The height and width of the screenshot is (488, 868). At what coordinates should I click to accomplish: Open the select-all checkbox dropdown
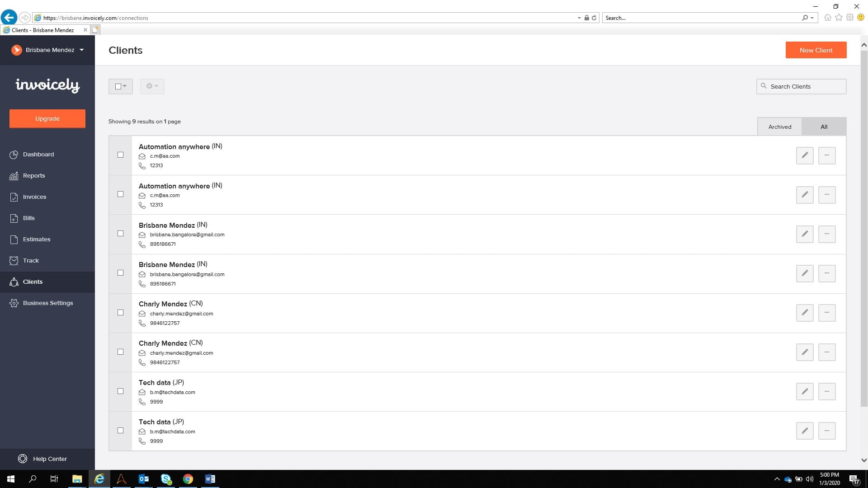pos(121,86)
